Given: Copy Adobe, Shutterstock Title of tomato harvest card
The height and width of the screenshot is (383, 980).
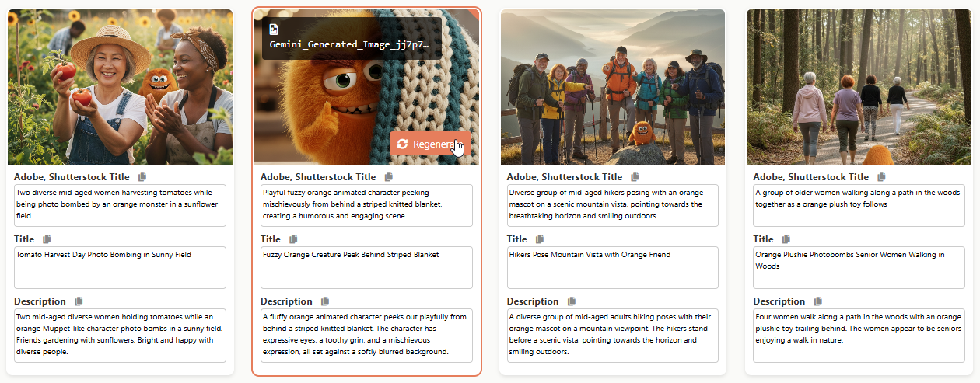Looking at the screenshot, I should click(x=142, y=177).
